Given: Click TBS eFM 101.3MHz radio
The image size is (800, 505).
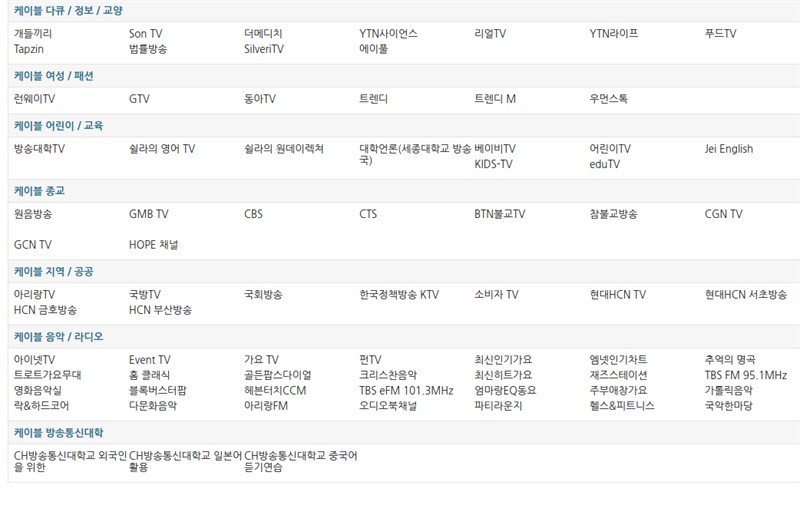Looking at the screenshot, I should [x=406, y=391].
